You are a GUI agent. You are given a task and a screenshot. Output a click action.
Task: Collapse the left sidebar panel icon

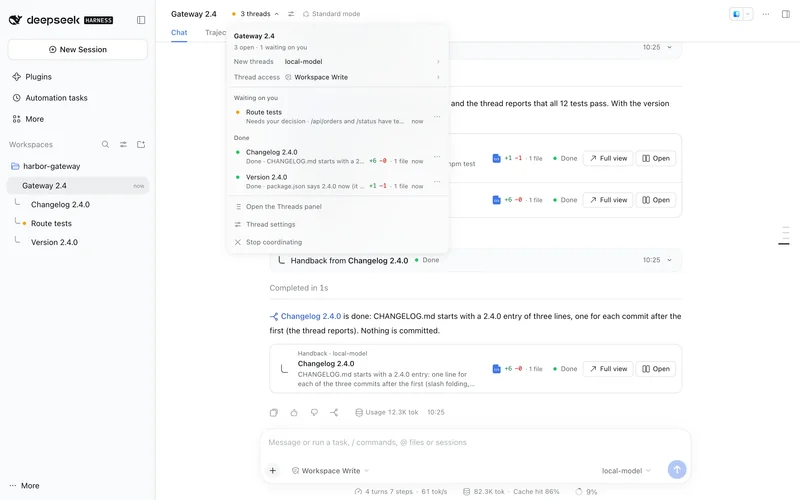[x=141, y=20]
